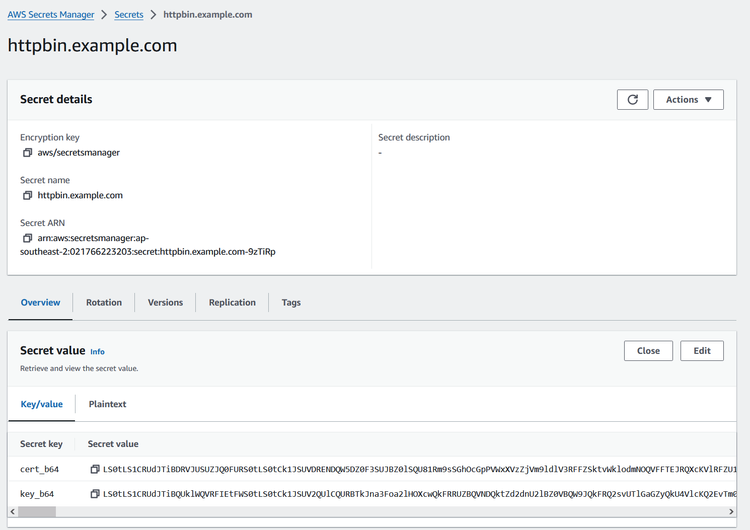
Task: Copy the key_b64 secret value
Action: click(95, 494)
